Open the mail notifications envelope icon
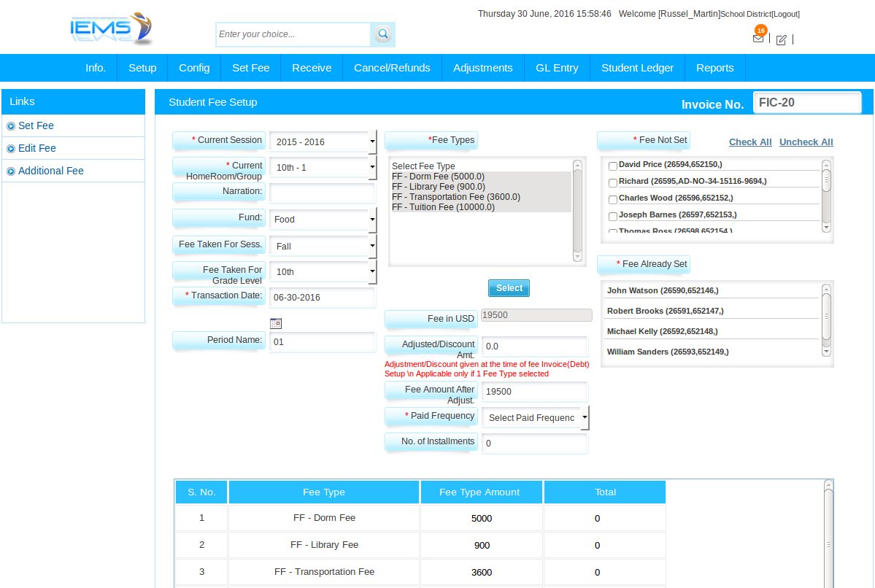The height and width of the screenshot is (588, 875). coord(758,38)
